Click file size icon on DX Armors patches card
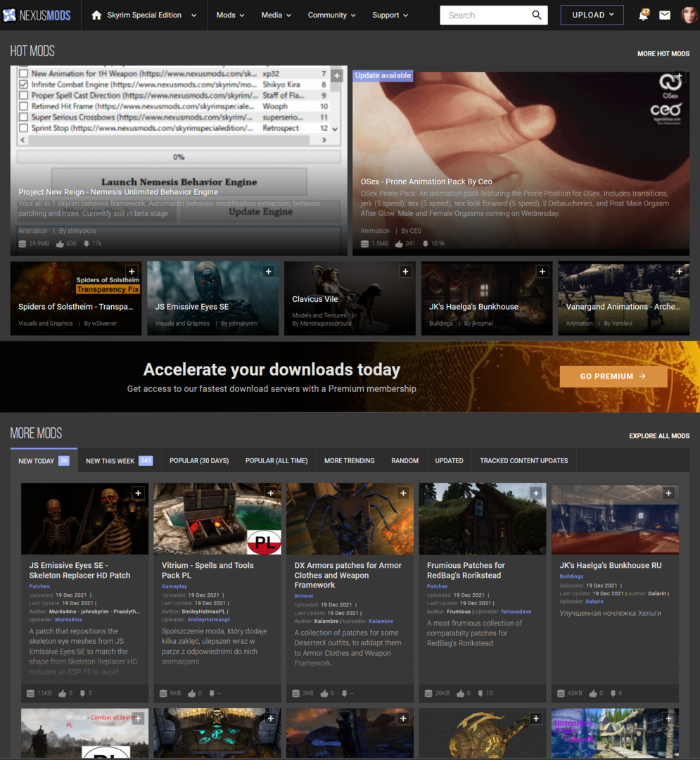This screenshot has width=700, height=760. [x=295, y=693]
